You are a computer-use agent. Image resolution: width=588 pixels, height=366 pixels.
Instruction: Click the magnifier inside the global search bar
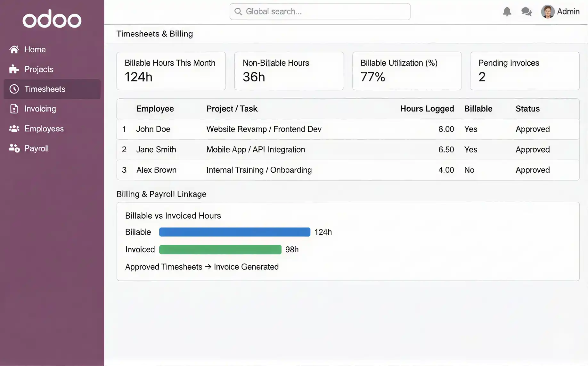tap(238, 12)
